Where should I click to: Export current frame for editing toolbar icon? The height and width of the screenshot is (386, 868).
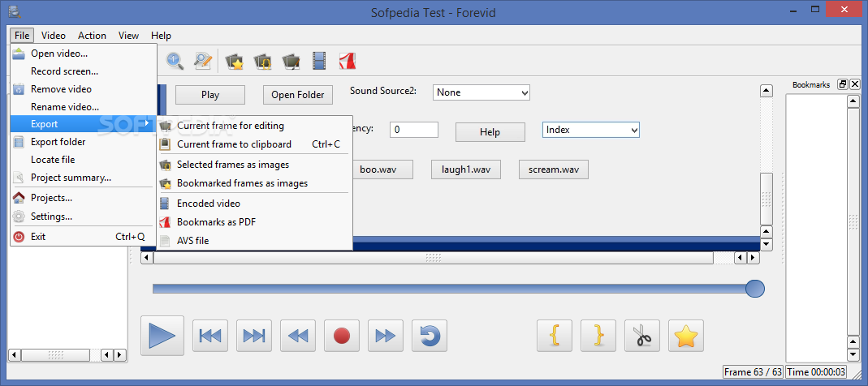tap(291, 60)
